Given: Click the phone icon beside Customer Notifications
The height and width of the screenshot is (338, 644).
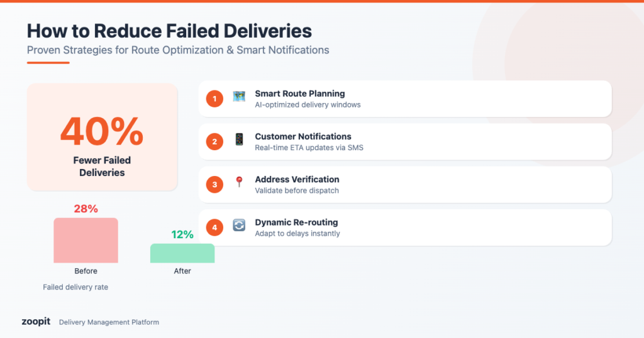Looking at the screenshot, I should (239, 139).
